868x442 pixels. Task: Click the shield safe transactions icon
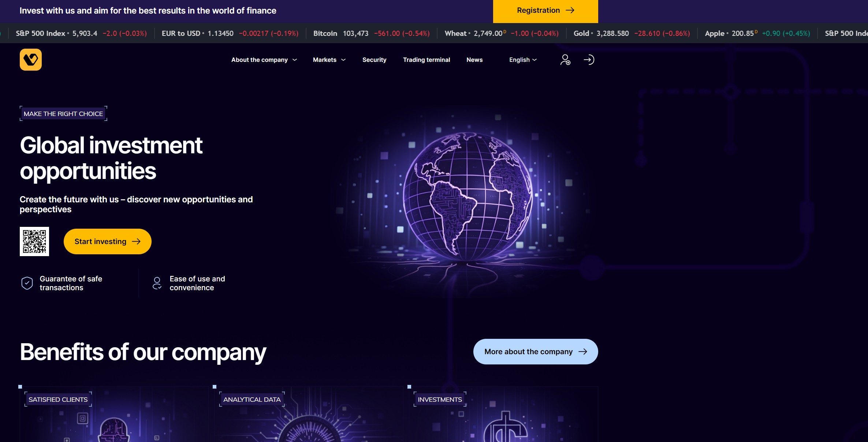click(x=27, y=283)
